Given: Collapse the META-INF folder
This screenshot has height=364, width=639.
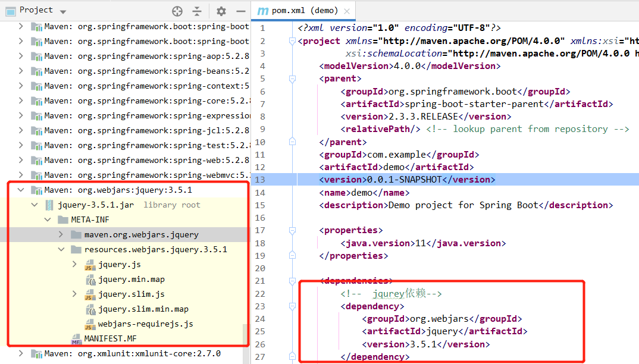Looking at the screenshot, I should click(48, 219).
